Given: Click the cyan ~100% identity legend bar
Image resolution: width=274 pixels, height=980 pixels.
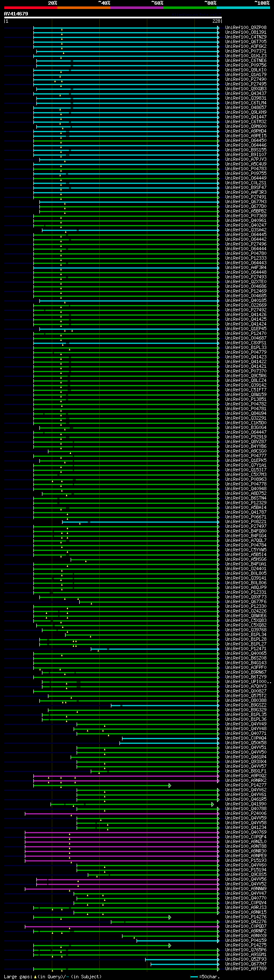Looking at the screenshot, I should tap(243, 8).
